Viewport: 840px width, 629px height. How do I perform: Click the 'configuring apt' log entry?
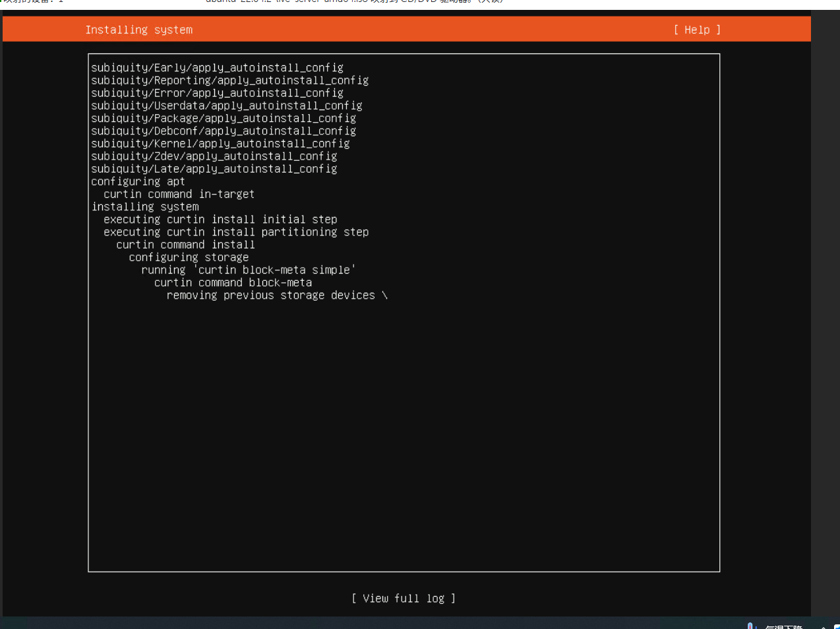(138, 181)
